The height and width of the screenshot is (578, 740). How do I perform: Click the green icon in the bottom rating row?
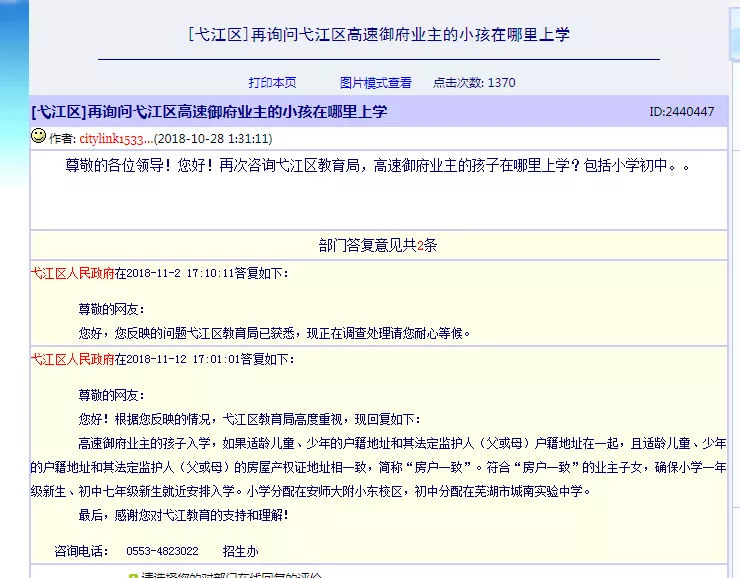[132, 575]
